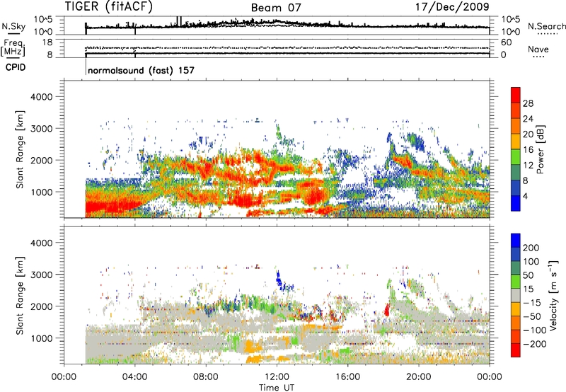Viewport: 566px width, 392px height.
Task: Click the -100 label on Velocity colorbar
Action: click(534, 330)
